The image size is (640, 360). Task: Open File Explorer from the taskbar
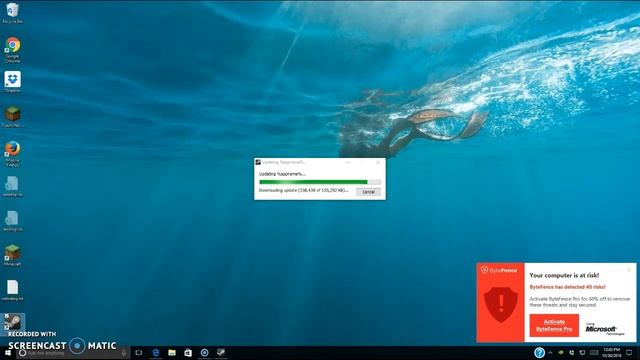[172, 353]
